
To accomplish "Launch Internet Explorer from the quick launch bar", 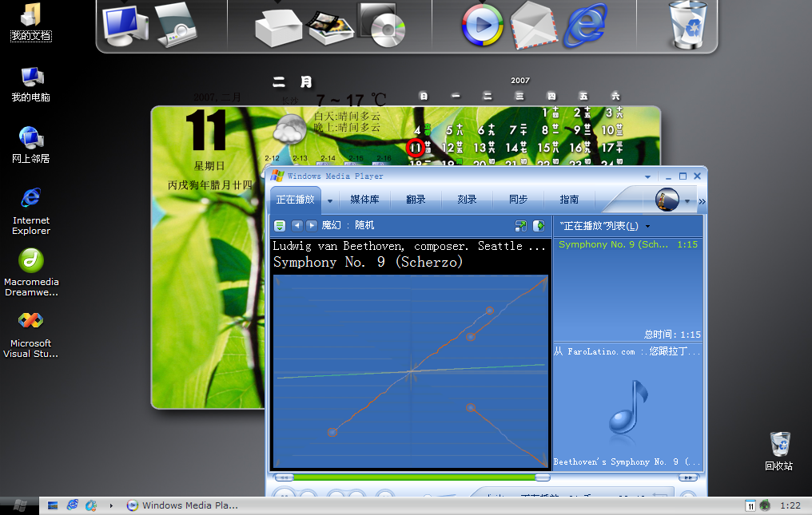I will point(73,505).
